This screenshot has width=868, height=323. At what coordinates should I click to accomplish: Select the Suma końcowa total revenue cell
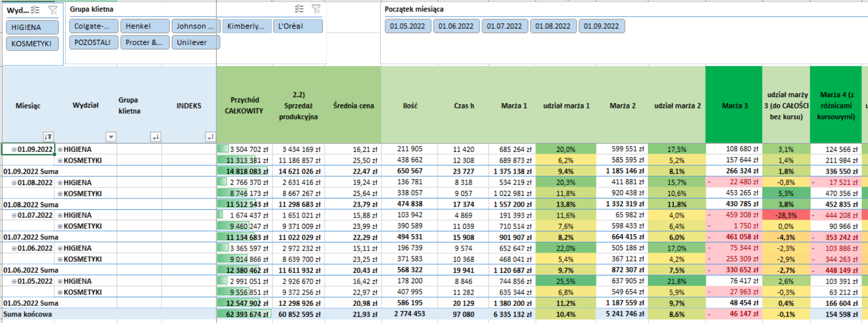pyautogui.click(x=244, y=314)
